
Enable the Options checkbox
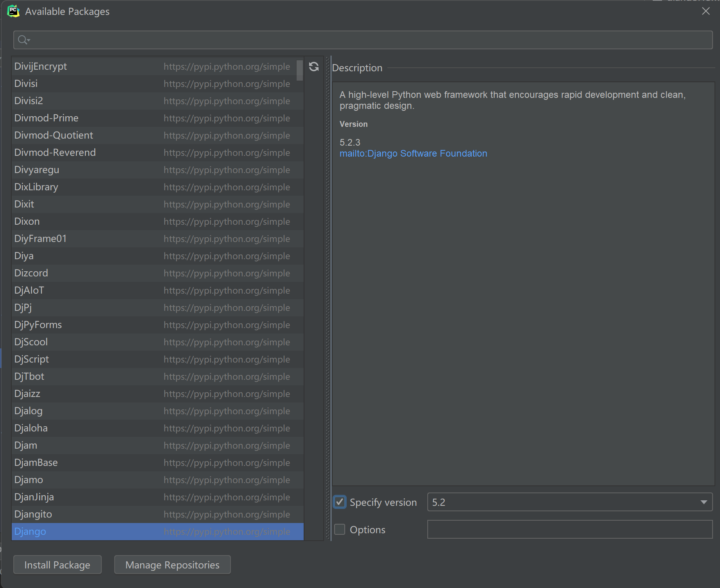pos(340,530)
